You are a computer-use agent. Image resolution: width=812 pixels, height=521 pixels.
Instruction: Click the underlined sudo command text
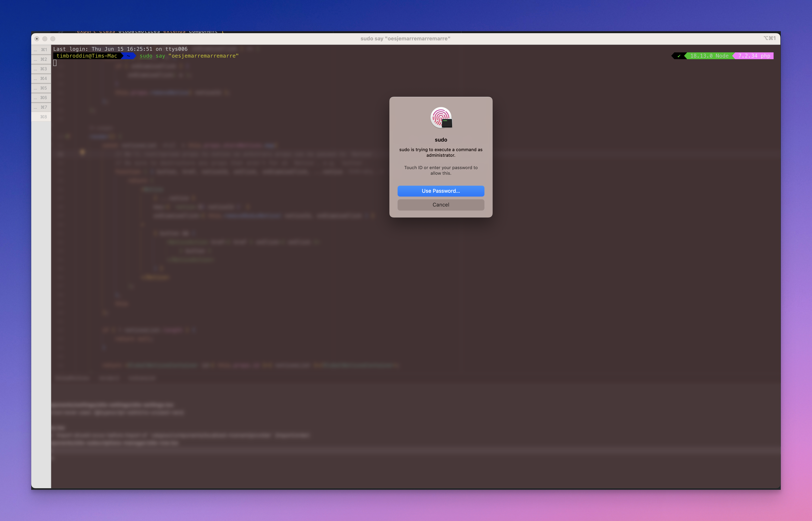(x=146, y=56)
